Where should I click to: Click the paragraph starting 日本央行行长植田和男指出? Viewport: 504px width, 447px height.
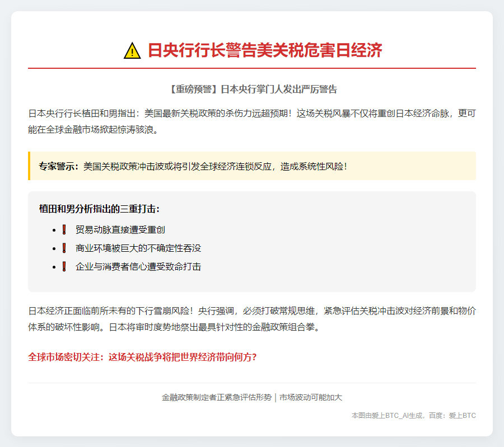pos(252,121)
